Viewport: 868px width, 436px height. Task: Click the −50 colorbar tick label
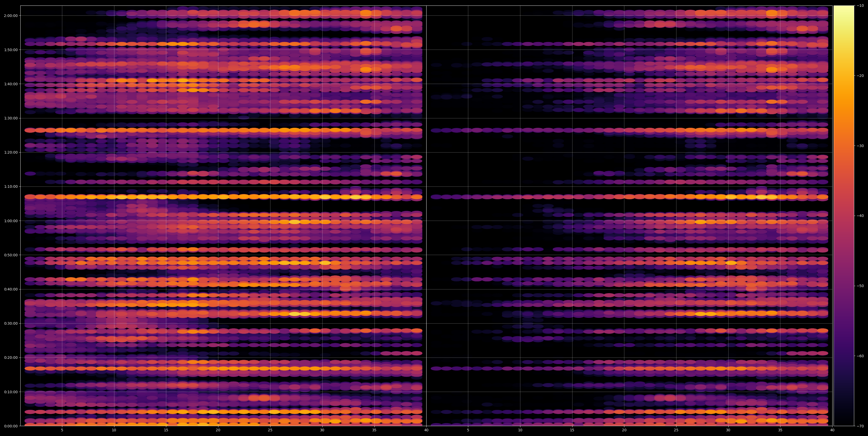pyautogui.click(x=860, y=286)
